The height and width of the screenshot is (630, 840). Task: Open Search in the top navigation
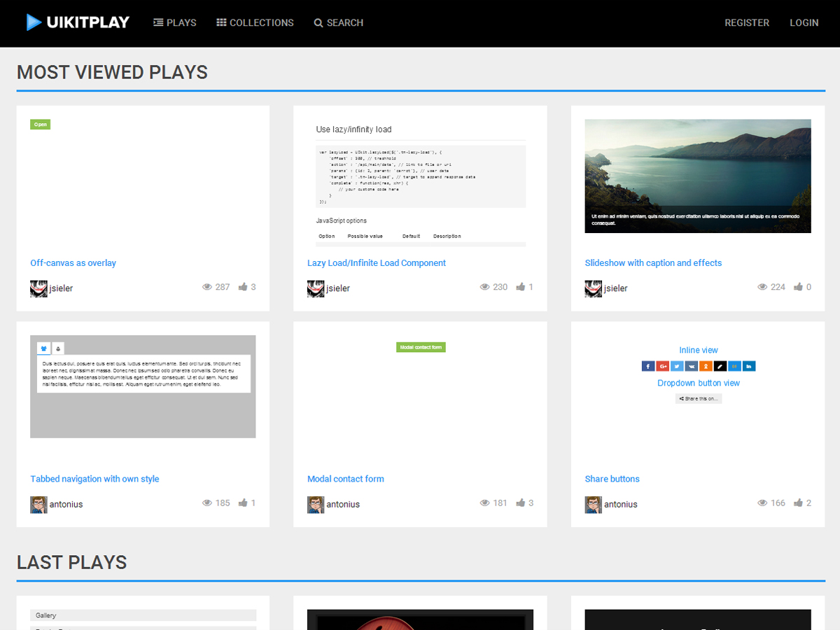339,22
